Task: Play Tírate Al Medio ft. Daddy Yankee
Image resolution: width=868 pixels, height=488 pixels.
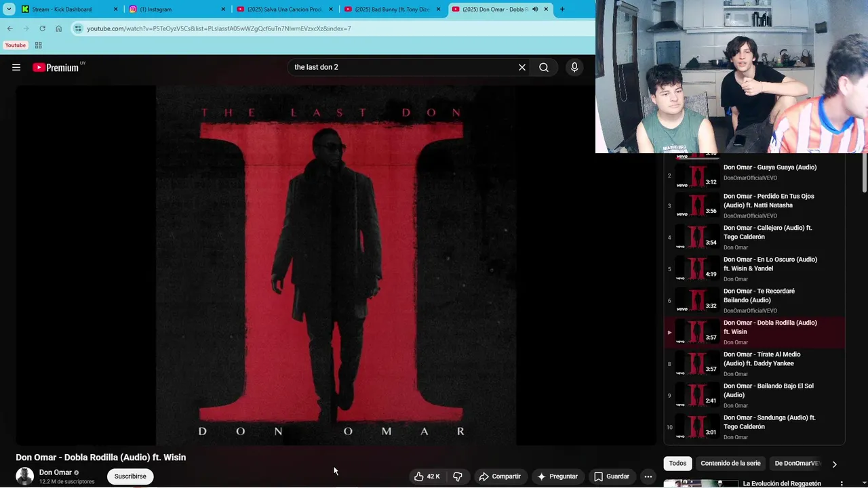Action: (754, 364)
